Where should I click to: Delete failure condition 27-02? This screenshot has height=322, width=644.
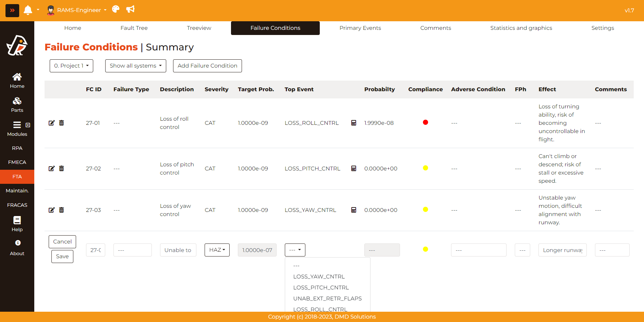(61, 168)
